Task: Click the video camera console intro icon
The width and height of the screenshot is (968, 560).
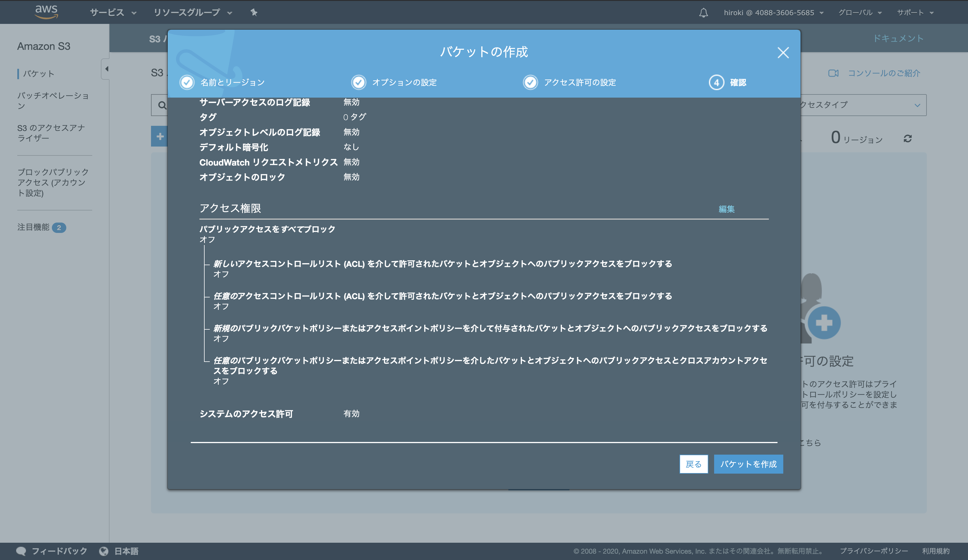Action: click(x=833, y=73)
